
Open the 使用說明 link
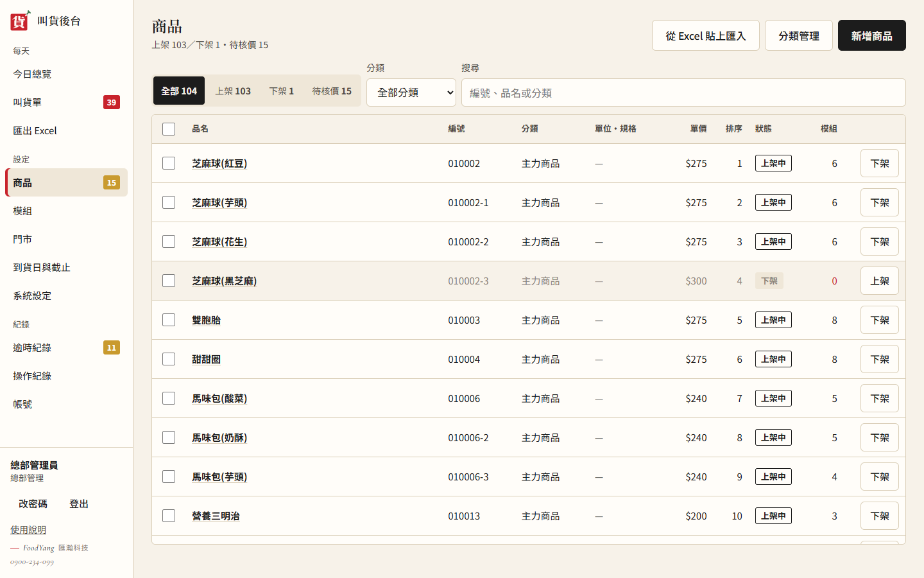click(x=28, y=530)
